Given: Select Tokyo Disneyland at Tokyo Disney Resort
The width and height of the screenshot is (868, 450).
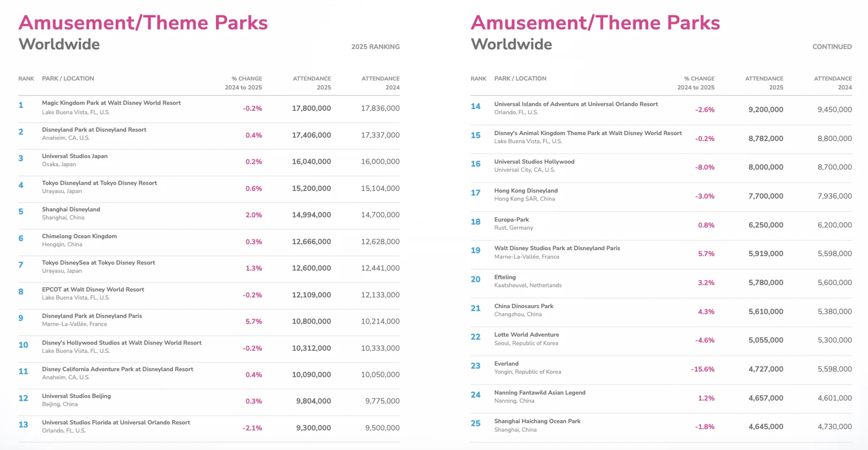Looking at the screenshot, I should (99, 183).
